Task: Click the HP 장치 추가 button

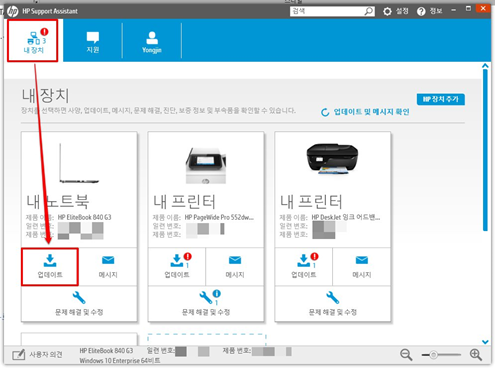Action: tap(441, 99)
